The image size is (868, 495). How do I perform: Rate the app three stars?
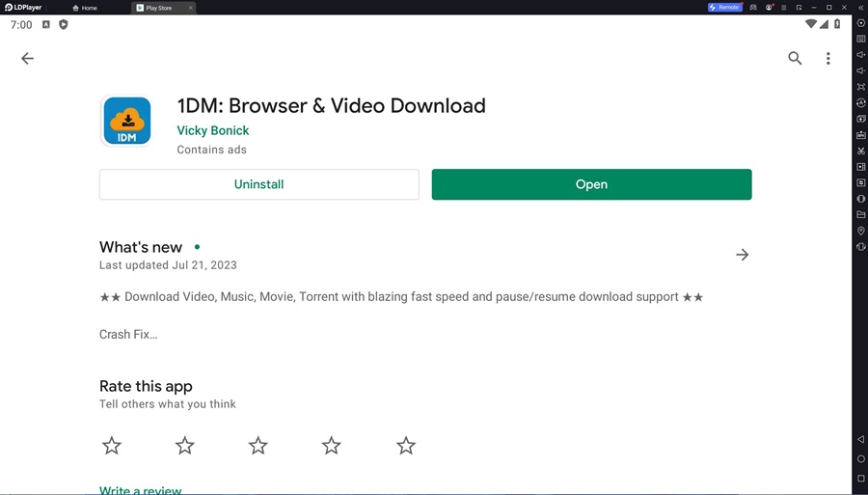pos(258,445)
